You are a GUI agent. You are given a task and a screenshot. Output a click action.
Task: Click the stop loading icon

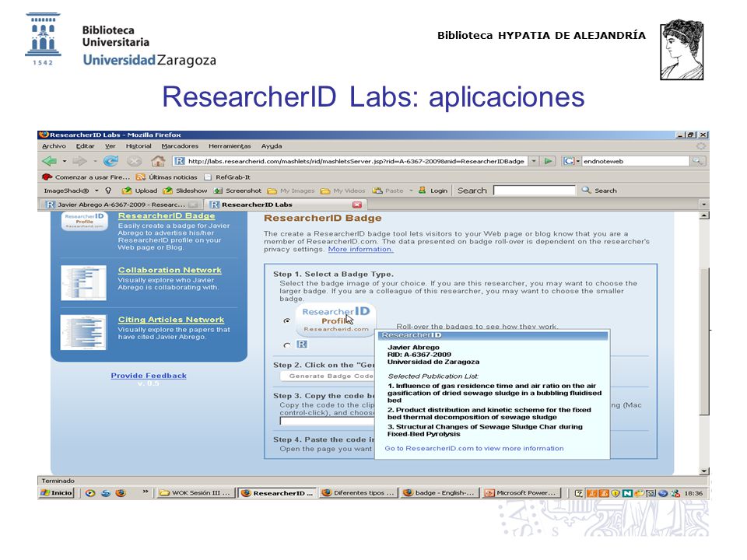[135, 162]
